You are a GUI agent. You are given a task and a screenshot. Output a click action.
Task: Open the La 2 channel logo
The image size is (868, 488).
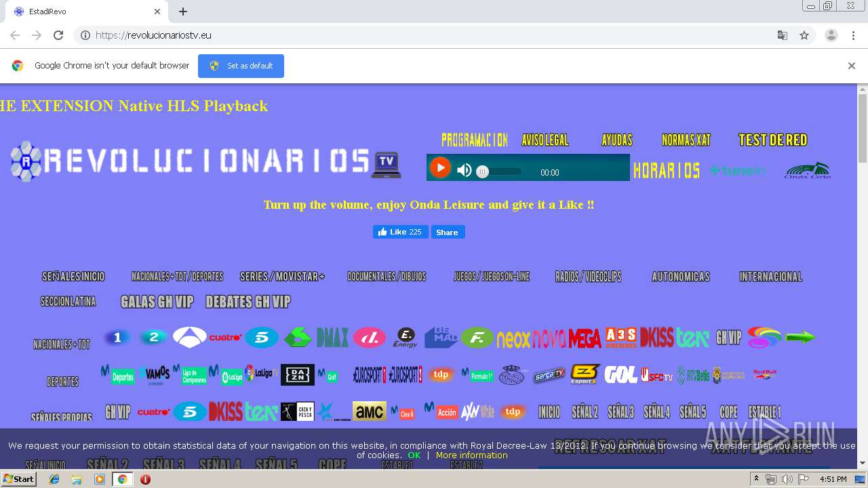[x=154, y=337]
